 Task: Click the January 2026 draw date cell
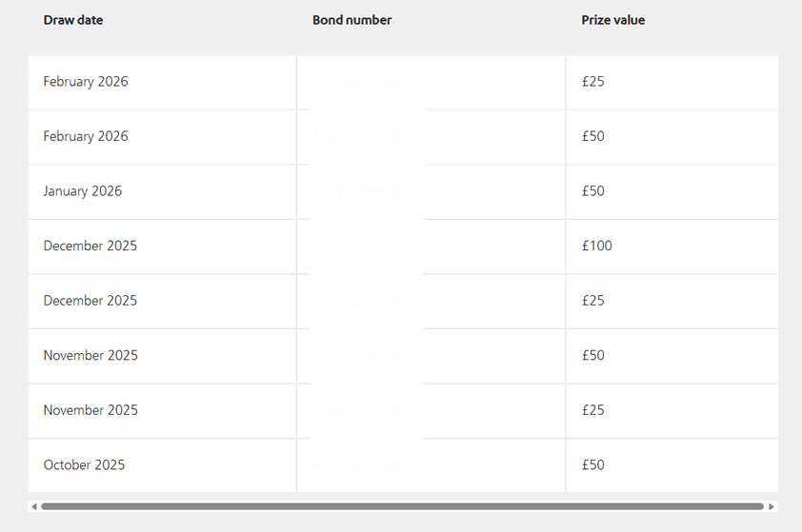point(83,191)
